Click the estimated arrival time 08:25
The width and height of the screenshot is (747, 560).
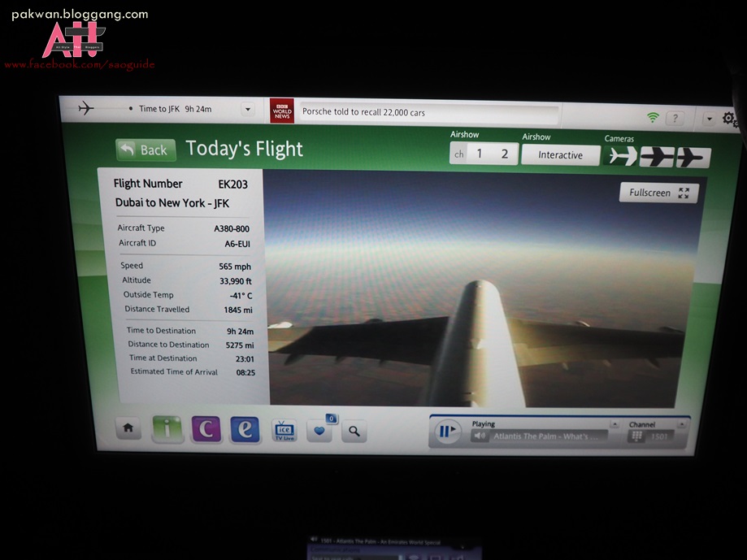pyautogui.click(x=245, y=372)
